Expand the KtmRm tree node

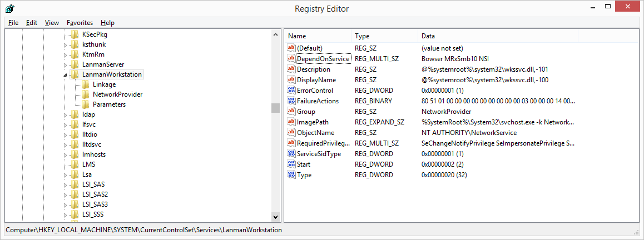[65, 55]
